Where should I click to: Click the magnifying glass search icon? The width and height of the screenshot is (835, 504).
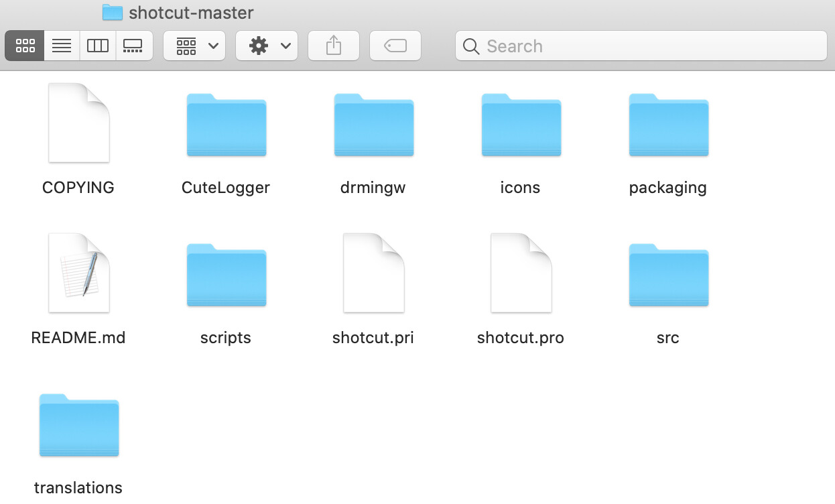[471, 46]
